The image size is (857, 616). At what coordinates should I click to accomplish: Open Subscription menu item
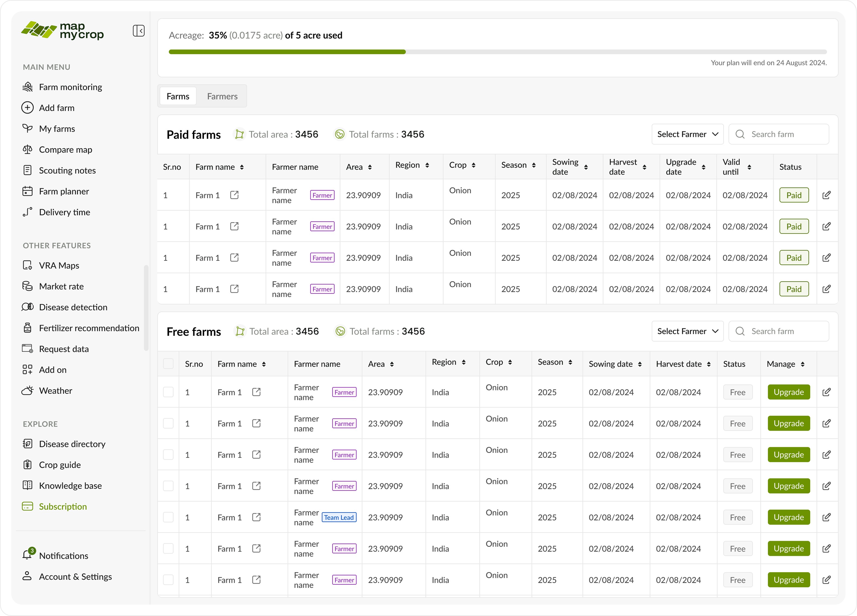[63, 506]
